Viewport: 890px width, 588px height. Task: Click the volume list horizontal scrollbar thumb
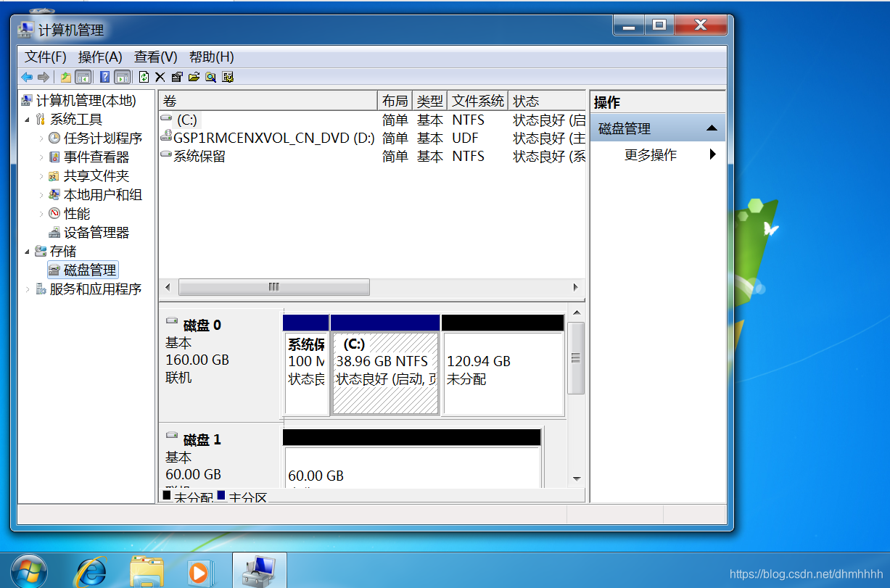point(273,287)
